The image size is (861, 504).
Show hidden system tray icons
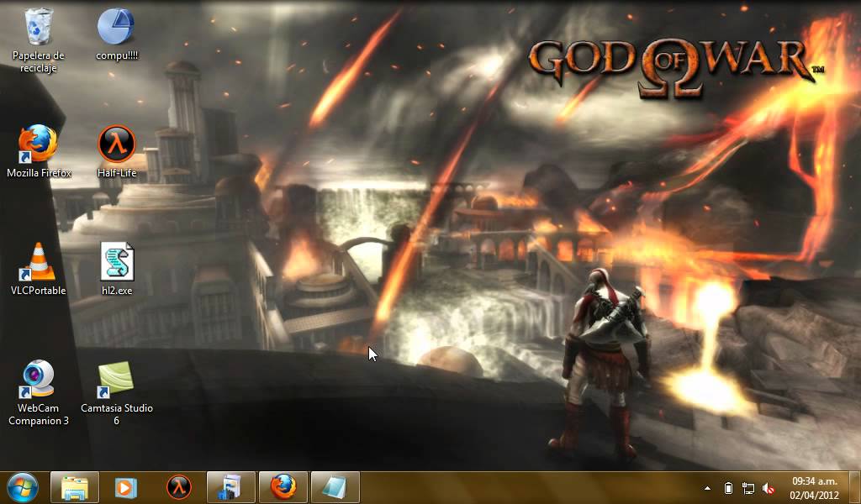pyautogui.click(x=707, y=488)
